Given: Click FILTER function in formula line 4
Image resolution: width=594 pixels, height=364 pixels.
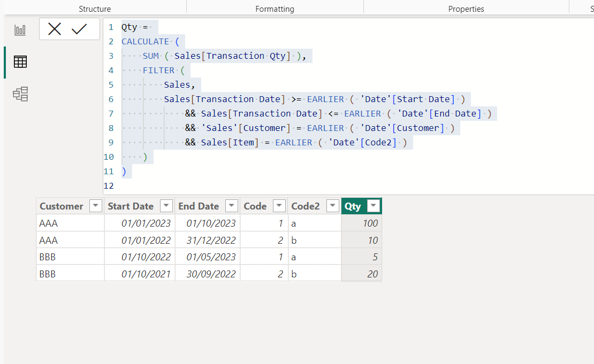Looking at the screenshot, I should point(158,71).
